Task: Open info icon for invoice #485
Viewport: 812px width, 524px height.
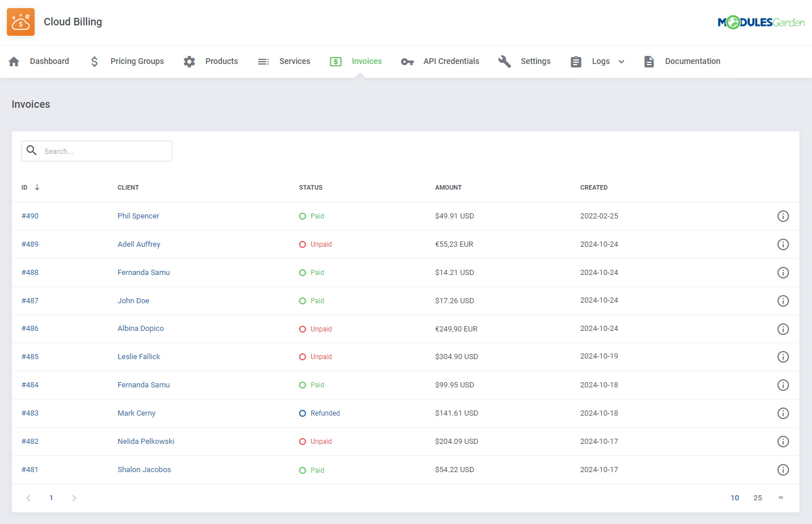Action: 783,357
